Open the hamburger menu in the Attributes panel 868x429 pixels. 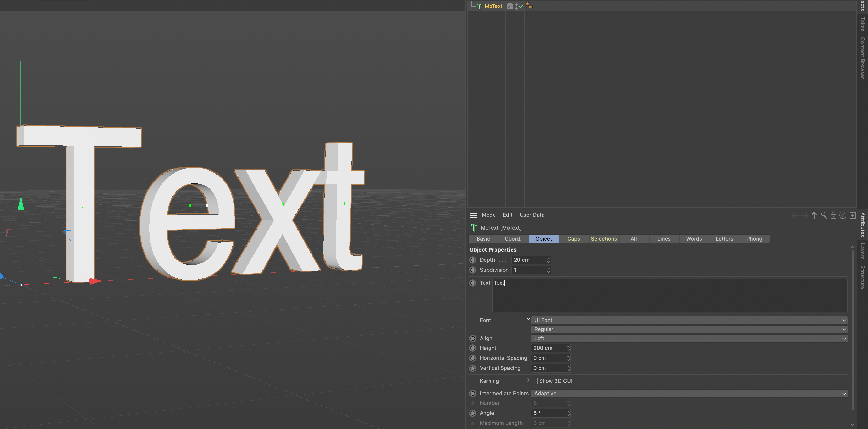[473, 215]
